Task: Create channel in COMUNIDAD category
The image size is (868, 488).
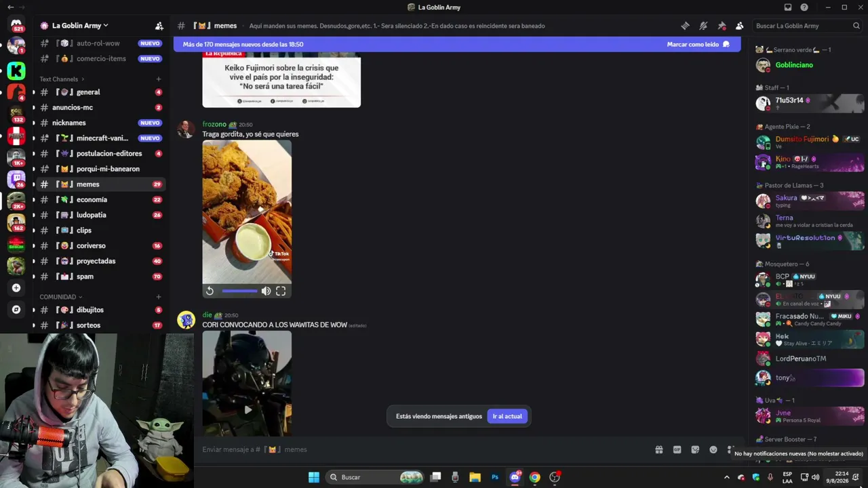Action: (159, 297)
